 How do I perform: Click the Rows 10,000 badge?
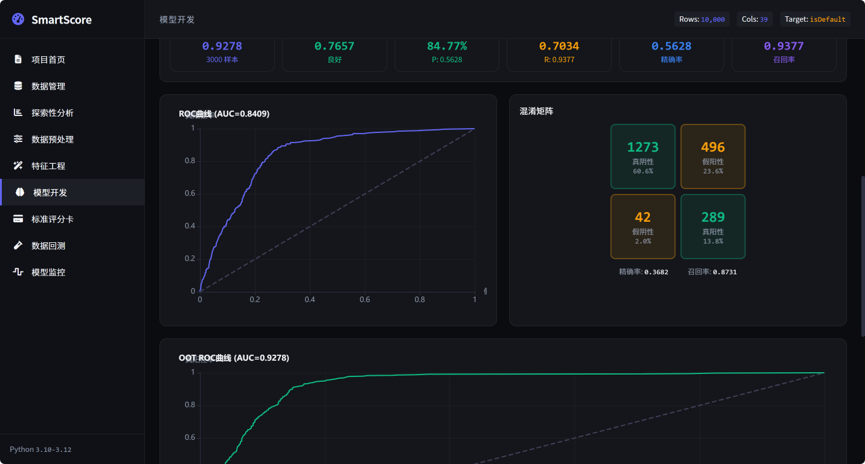point(702,19)
